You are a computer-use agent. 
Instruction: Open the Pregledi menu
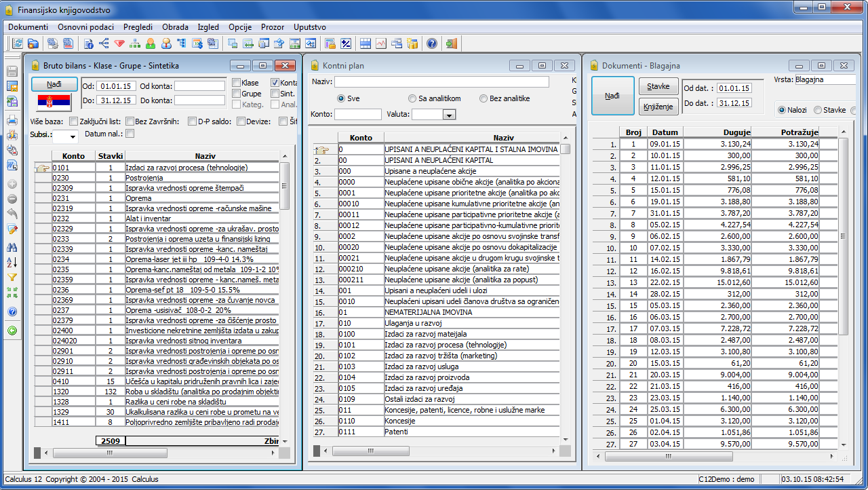click(x=138, y=27)
